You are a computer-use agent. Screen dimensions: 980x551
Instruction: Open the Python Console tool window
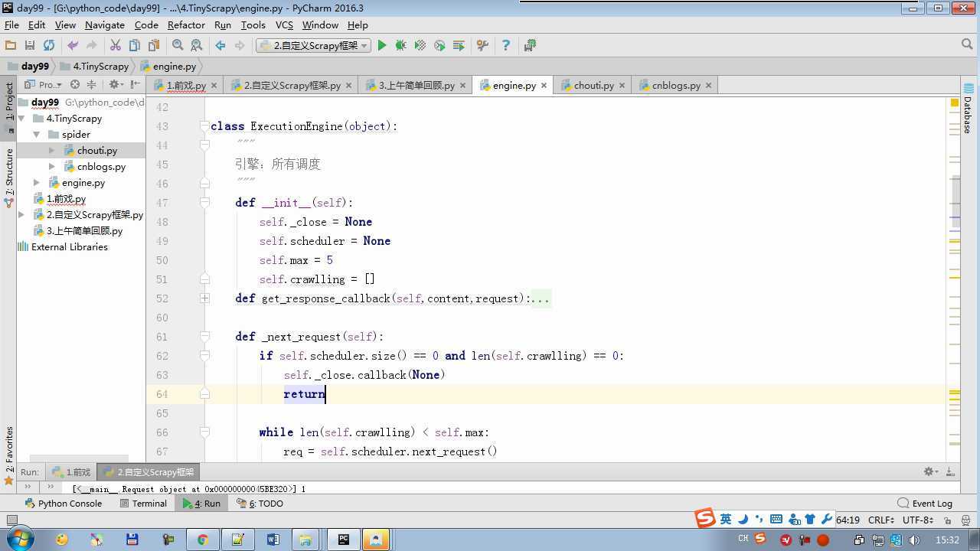coord(63,504)
